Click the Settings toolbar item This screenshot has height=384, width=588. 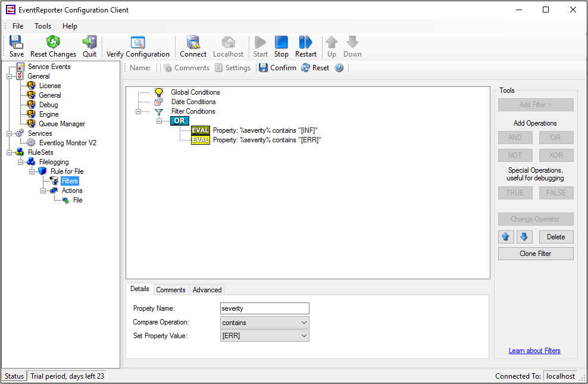pyautogui.click(x=233, y=67)
